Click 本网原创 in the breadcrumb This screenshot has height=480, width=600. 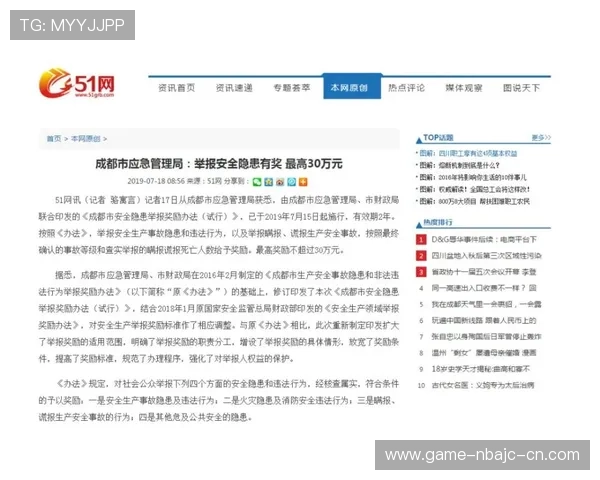pyautogui.click(x=85, y=139)
